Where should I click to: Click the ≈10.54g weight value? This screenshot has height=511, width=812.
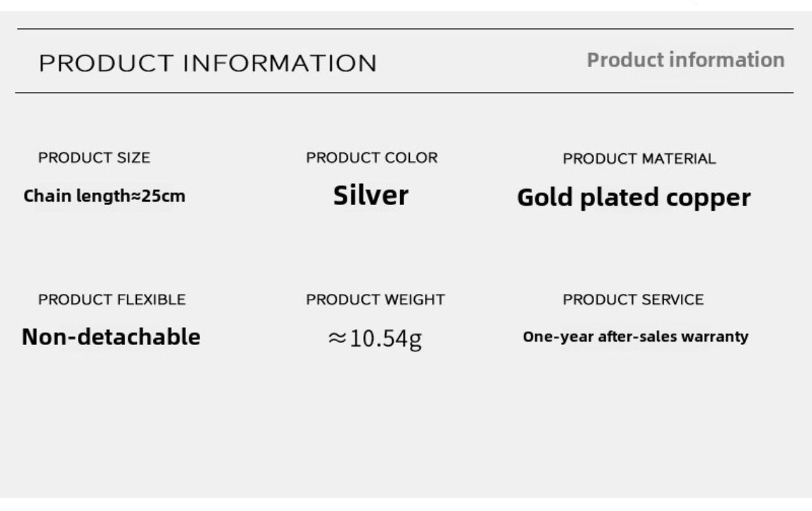375,338
